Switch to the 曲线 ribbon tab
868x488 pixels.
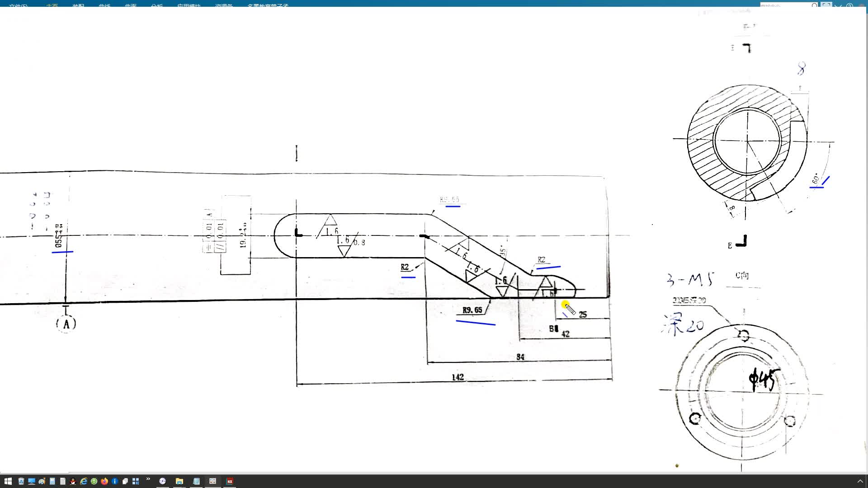click(104, 5)
